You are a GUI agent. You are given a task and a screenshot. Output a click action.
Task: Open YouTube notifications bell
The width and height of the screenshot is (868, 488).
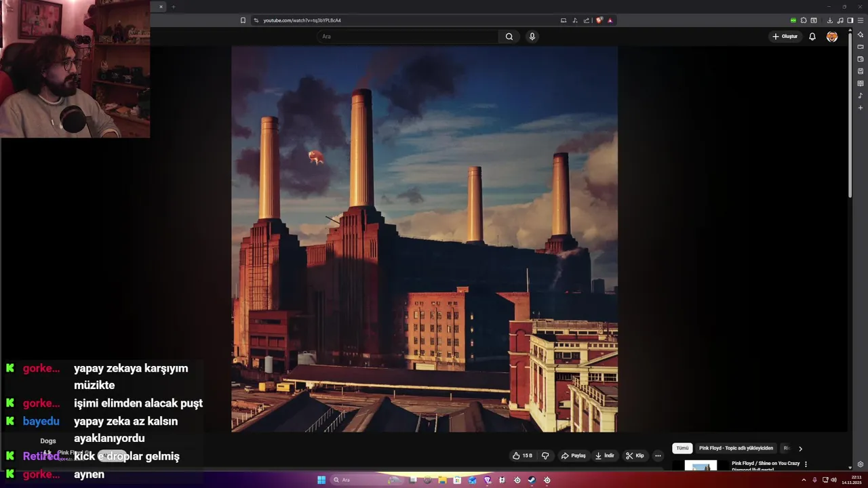812,37
